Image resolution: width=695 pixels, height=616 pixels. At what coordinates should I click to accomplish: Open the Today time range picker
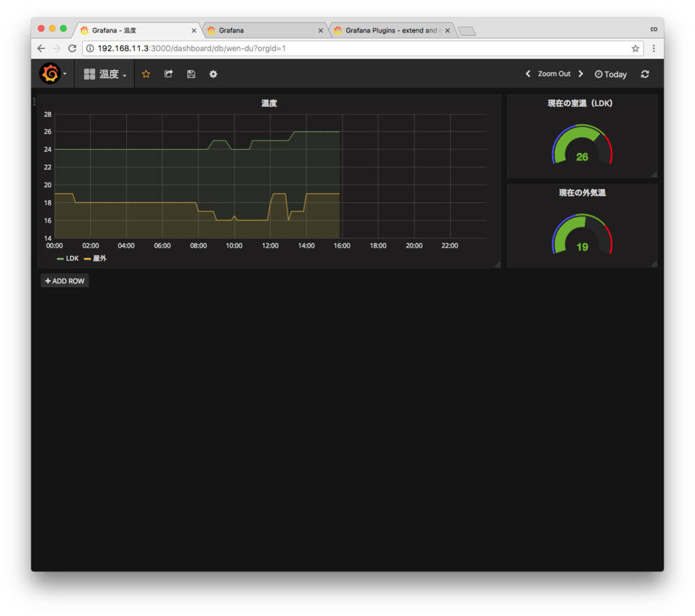click(x=611, y=74)
